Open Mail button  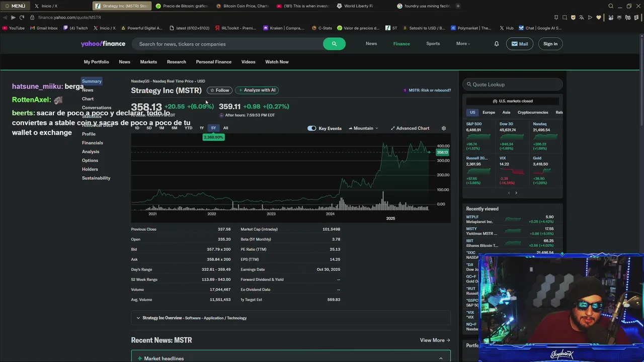[519, 44]
